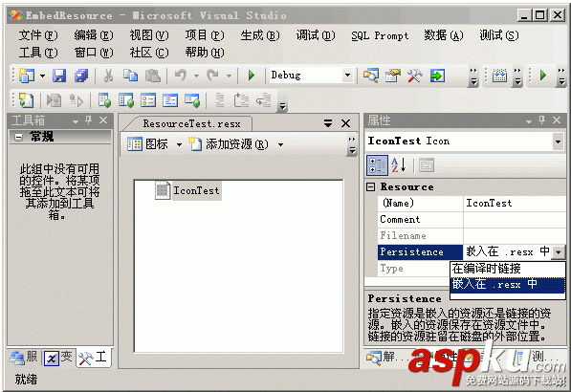The image size is (571, 392).
Task: Start debugging with green play icon
Action: click(x=252, y=76)
